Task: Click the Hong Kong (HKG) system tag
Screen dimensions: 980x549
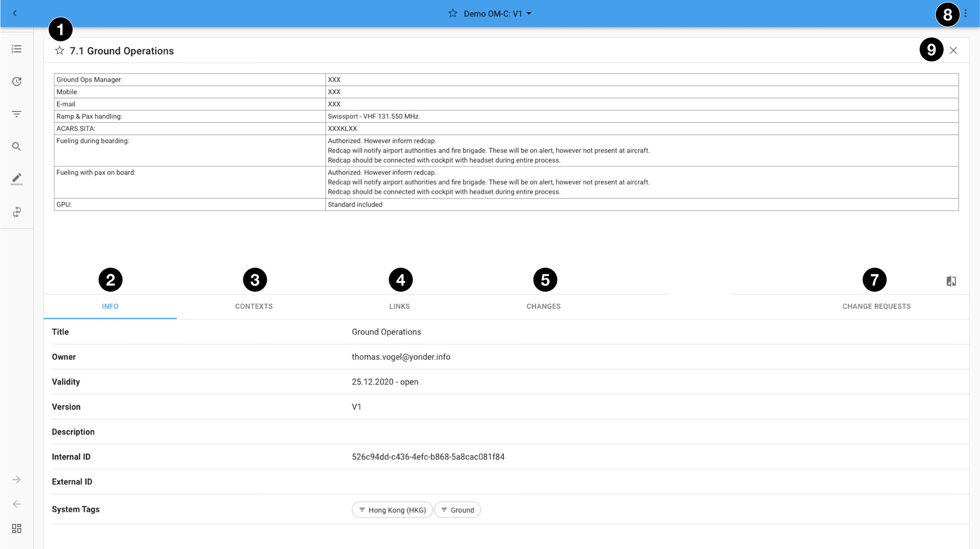Action: click(x=392, y=510)
